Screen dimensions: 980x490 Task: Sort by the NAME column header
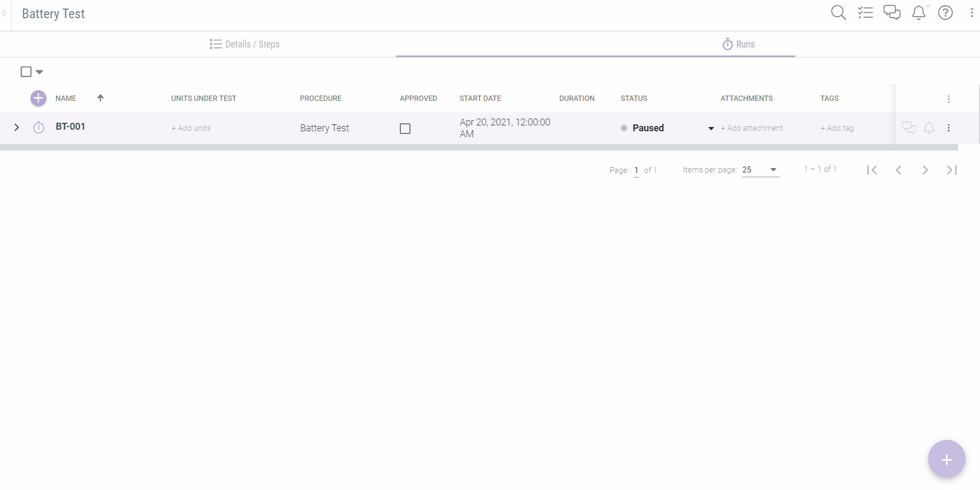click(x=66, y=98)
